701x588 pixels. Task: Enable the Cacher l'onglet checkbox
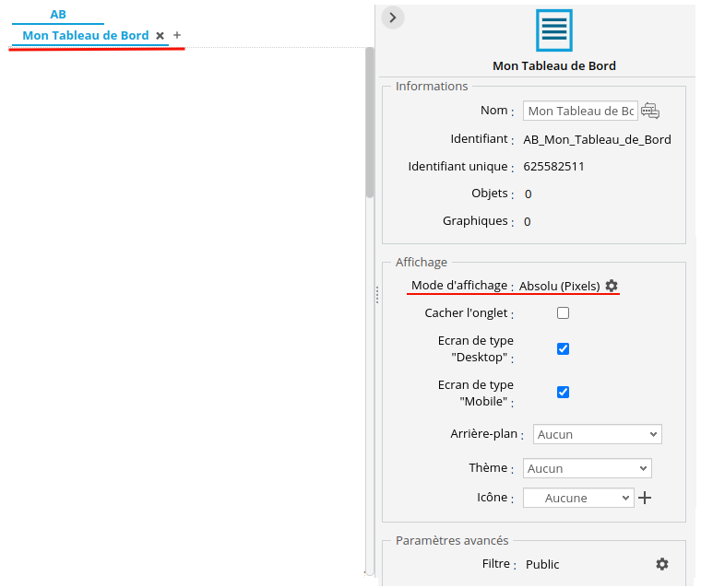(563, 313)
